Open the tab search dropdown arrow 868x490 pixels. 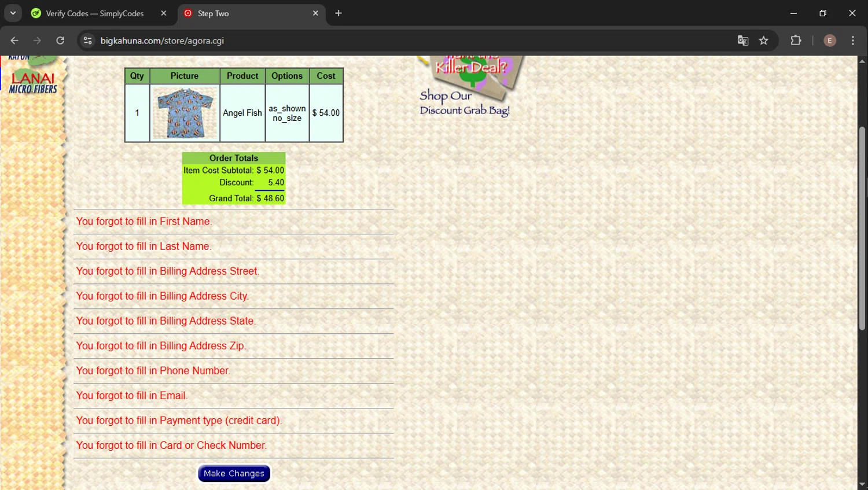point(13,13)
